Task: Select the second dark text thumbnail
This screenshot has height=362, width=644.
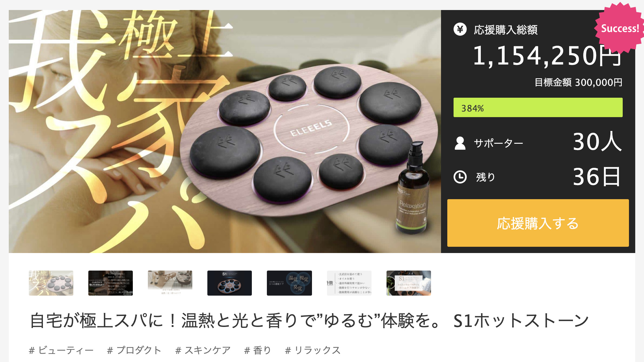Action: (111, 283)
